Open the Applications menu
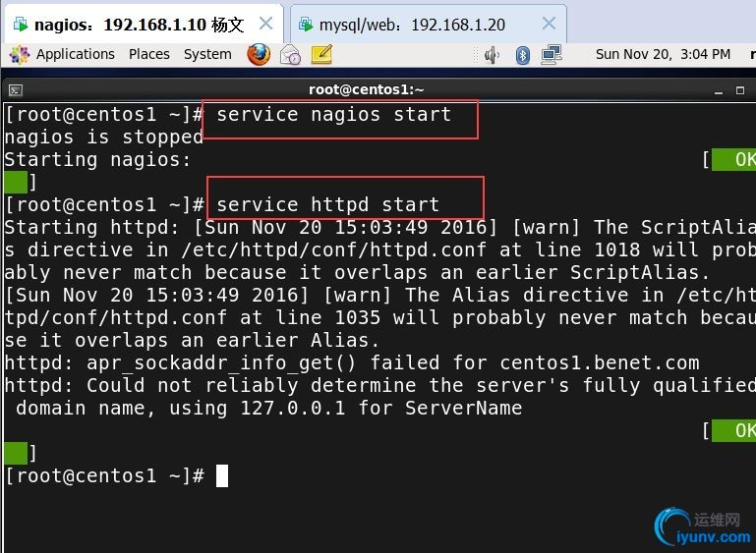The width and height of the screenshot is (756, 553). coord(76,54)
